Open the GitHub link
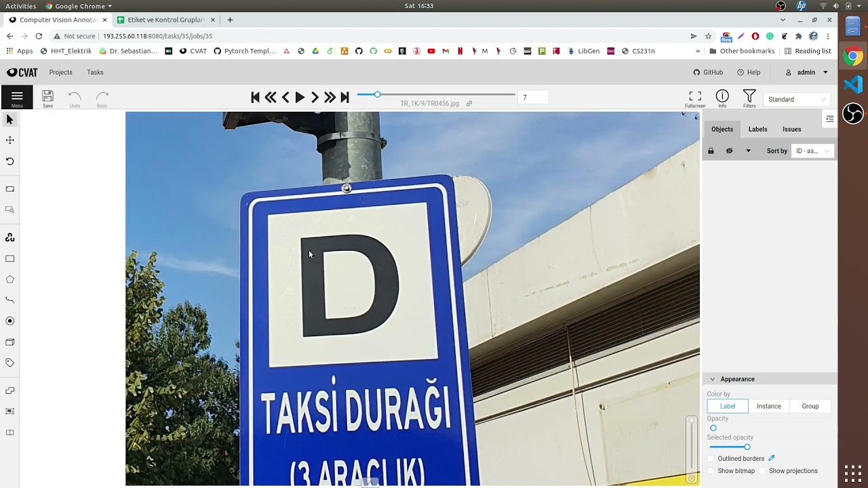 click(708, 73)
